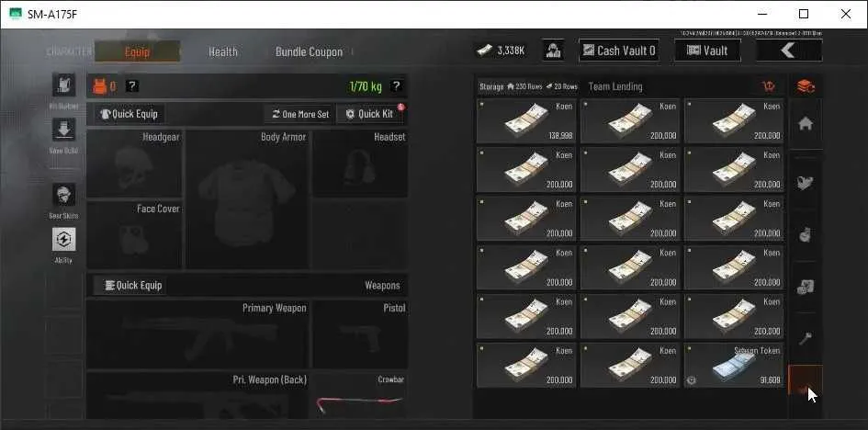
Task: Select the home storage filter icon
Action: [806, 124]
